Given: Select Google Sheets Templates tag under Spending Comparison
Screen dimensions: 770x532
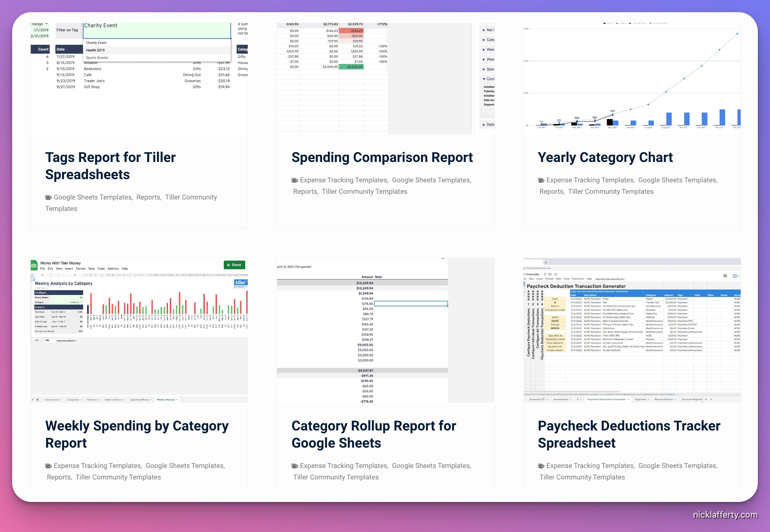Looking at the screenshot, I should 431,180.
